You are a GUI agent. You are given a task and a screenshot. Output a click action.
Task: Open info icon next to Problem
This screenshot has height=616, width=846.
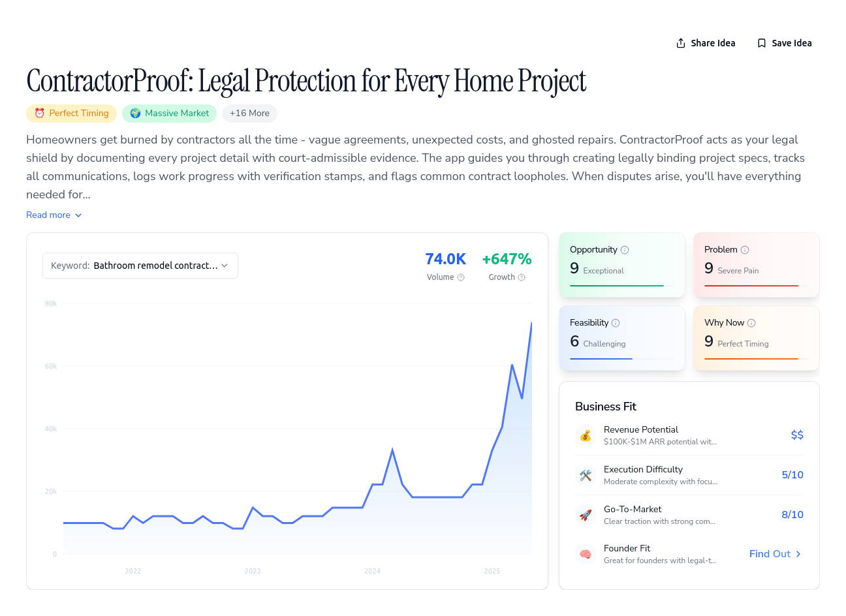pyautogui.click(x=745, y=250)
